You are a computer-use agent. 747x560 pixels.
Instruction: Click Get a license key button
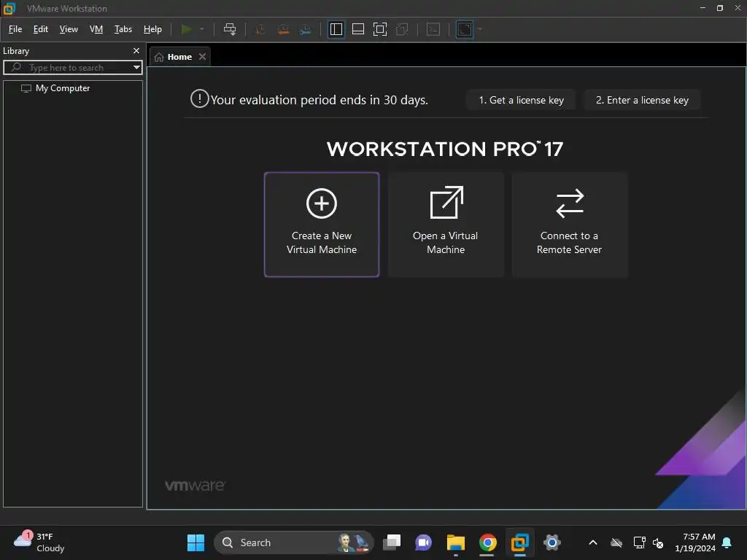[x=521, y=100]
